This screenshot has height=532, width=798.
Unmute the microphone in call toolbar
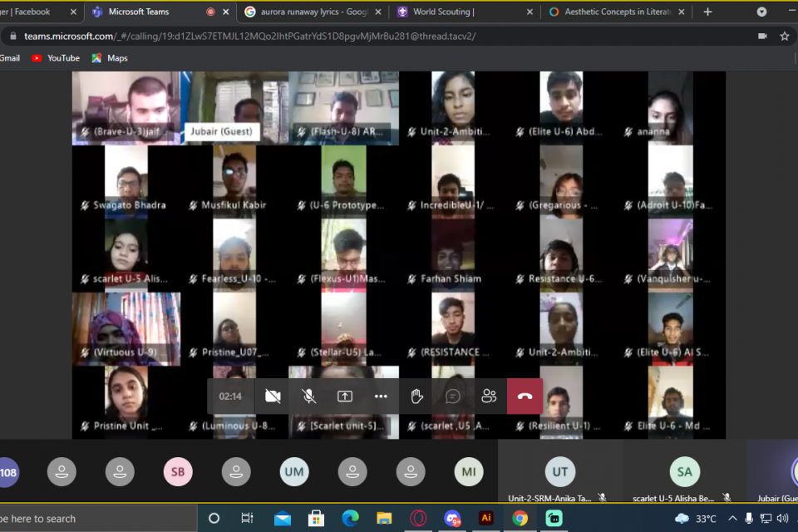coord(308,397)
